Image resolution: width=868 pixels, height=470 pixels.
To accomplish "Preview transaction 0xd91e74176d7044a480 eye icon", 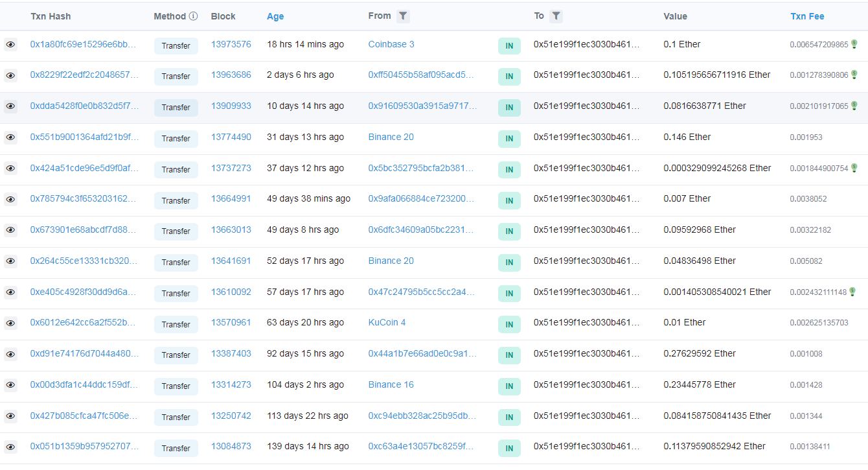I will click(x=10, y=354).
